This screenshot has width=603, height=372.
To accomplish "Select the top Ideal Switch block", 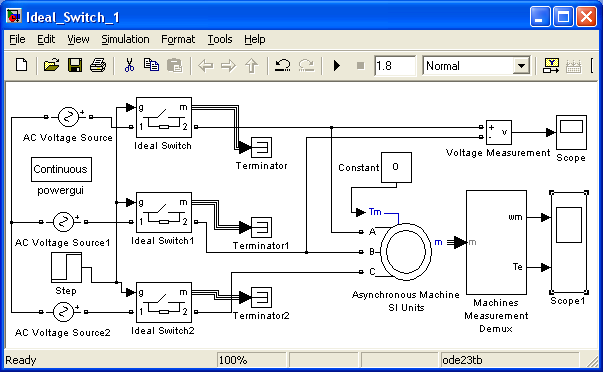I will pyautogui.click(x=164, y=117).
